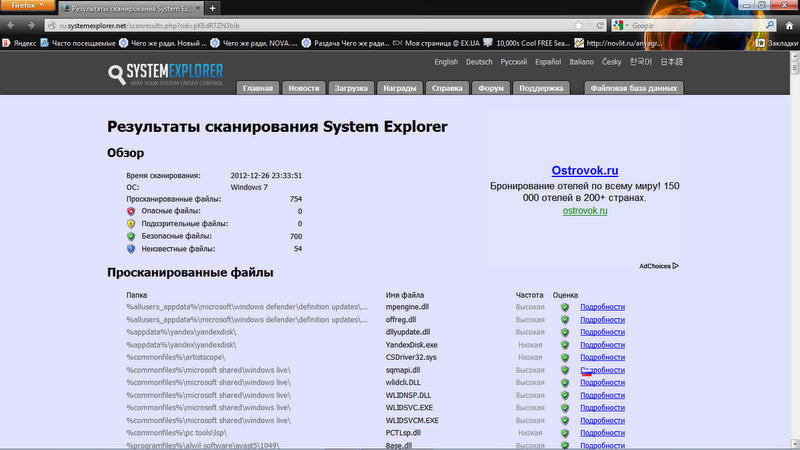This screenshot has width=800, height=450.
Task: Open the Справка tab
Action: pos(447,88)
